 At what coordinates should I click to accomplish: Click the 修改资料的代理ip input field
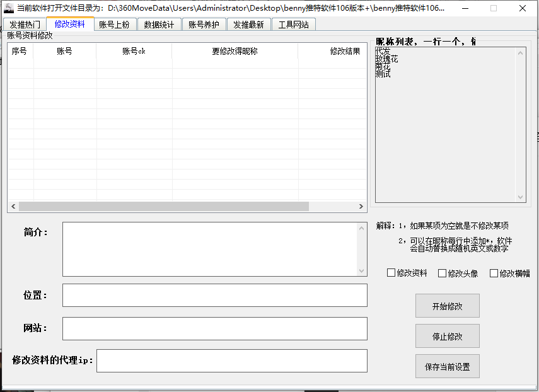(231, 360)
